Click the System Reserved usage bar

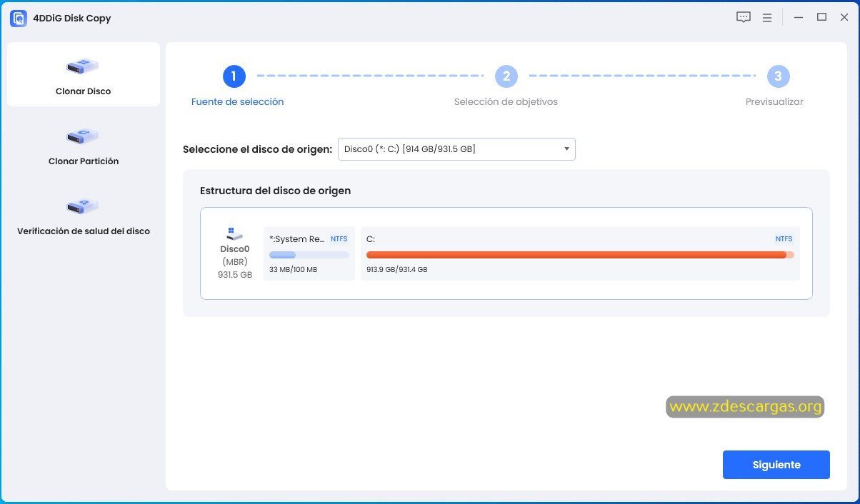[x=309, y=255]
